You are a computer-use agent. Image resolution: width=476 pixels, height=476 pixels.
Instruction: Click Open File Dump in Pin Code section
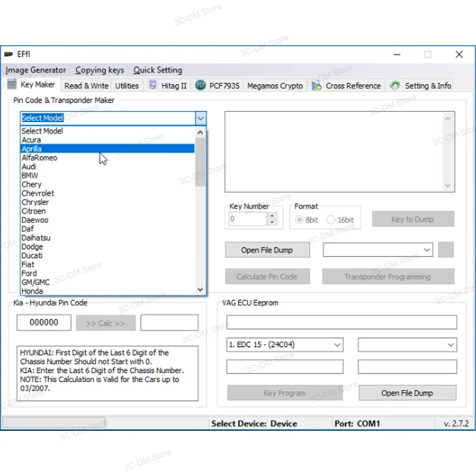pyautogui.click(x=267, y=250)
